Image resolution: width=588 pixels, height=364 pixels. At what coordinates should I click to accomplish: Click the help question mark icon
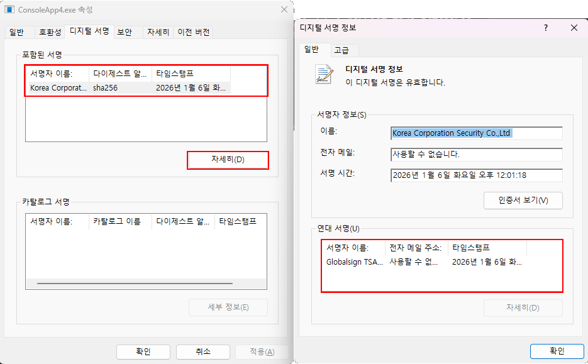pos(545,28)
